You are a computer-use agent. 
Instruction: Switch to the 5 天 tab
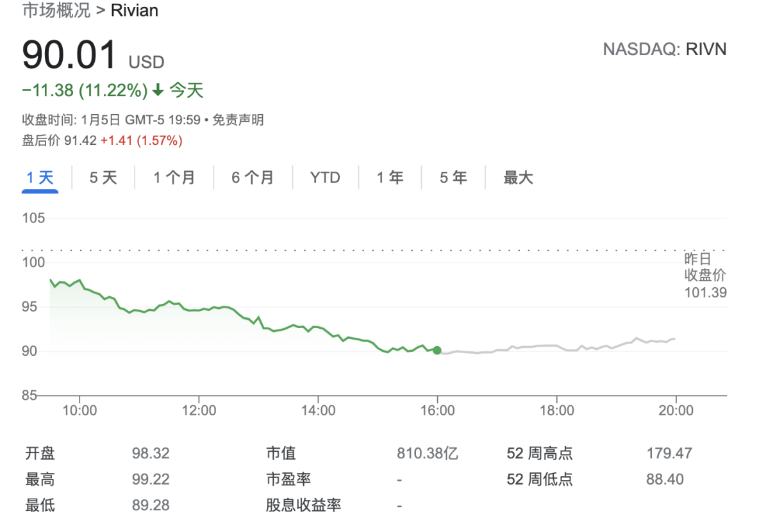point(103,178)
